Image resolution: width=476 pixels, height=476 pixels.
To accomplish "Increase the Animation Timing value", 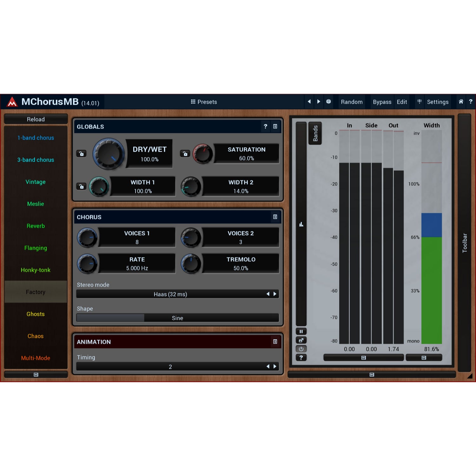I will pyautogui.click(x=275, y=367).
